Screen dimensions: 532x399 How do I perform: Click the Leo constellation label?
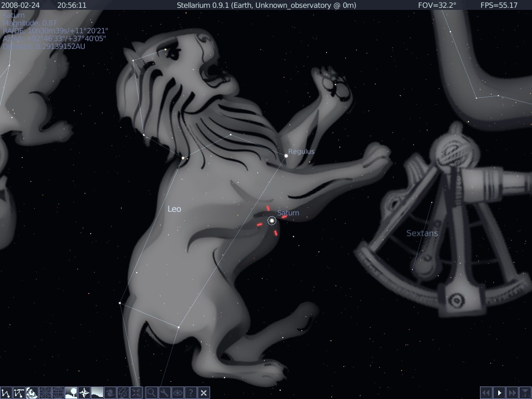(174, 209)
